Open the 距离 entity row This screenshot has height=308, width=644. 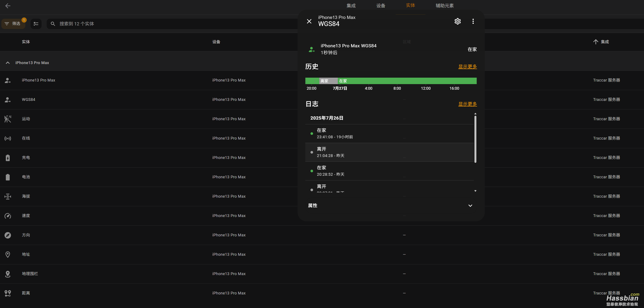click(322, 293)
